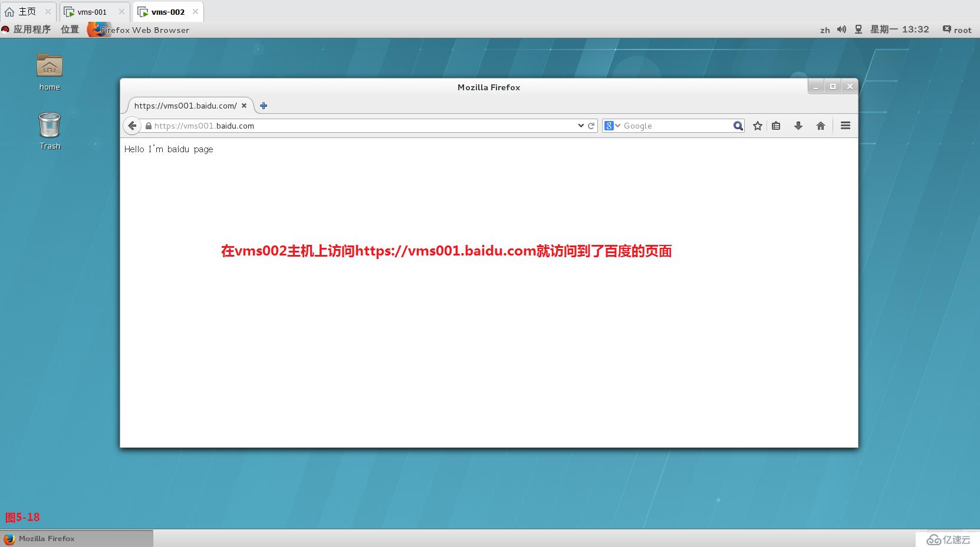Open the URL history dropdown arrow
The image size is (980, 547).
tap(581, 126)
